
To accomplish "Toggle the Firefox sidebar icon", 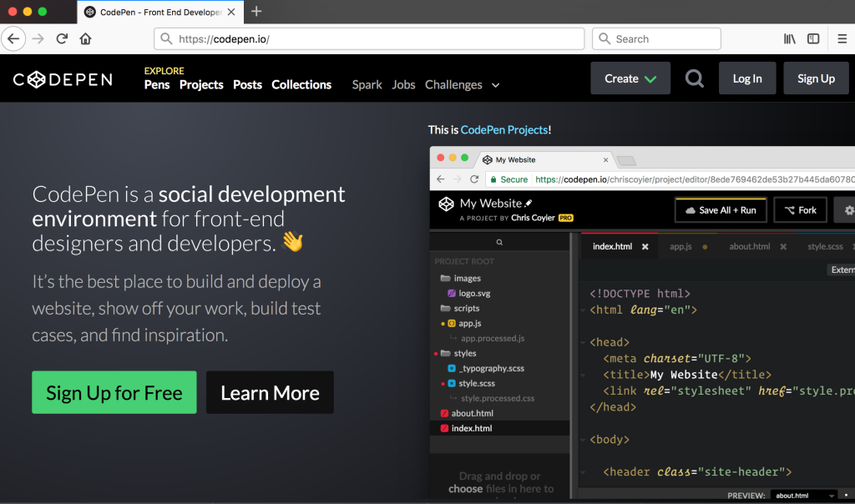I will [813, 38].
